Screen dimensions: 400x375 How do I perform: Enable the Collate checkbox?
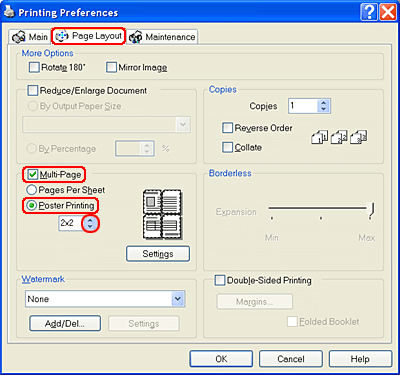[227, 147]
